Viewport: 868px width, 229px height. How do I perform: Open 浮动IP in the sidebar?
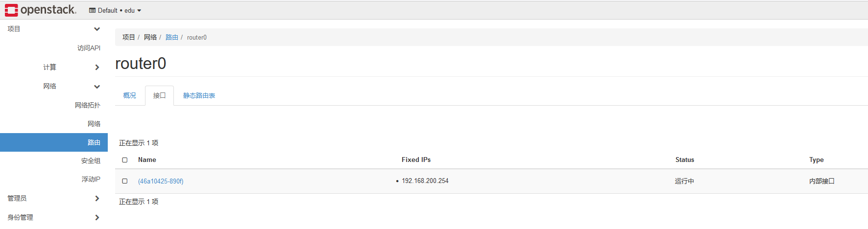click(91, 179)
